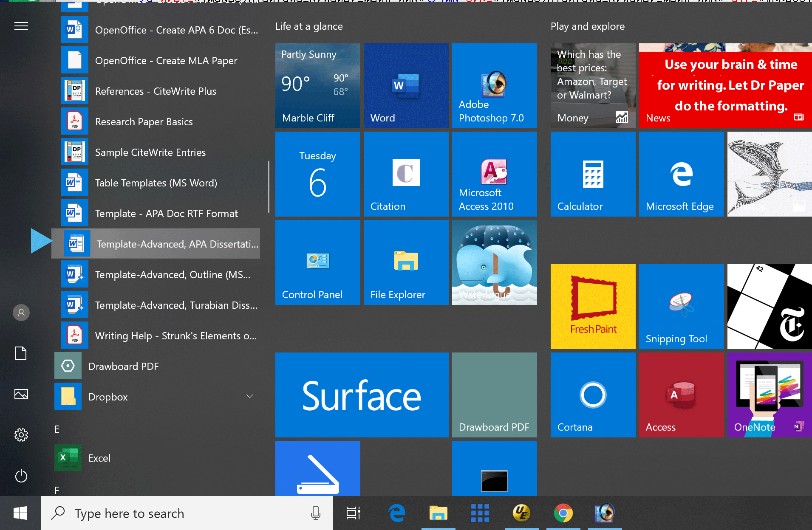This screenshot has height=530, width=812.
Task: Open the Calculator tile
Action: pos(593,174)
